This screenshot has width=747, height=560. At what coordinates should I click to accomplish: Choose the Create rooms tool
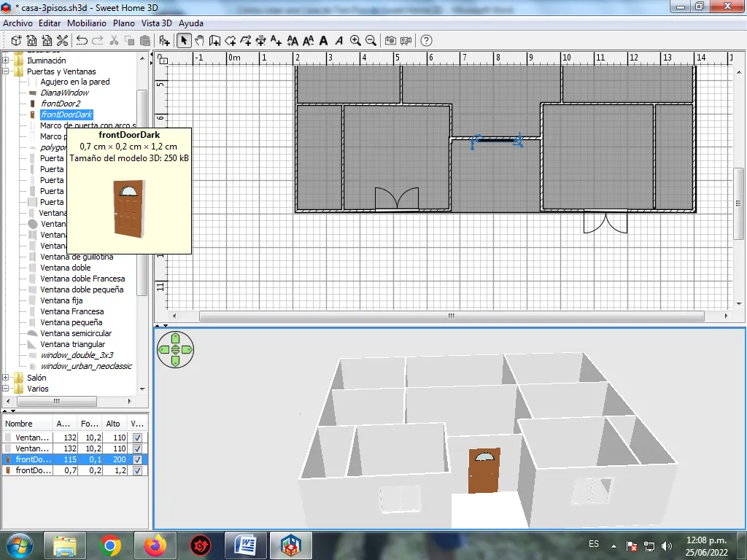(x=230, y=41)
